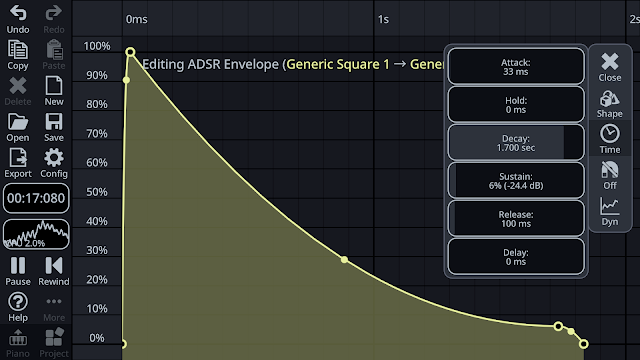Select the Time settings tab
This screenshot has height=360, width=640.
610,139
